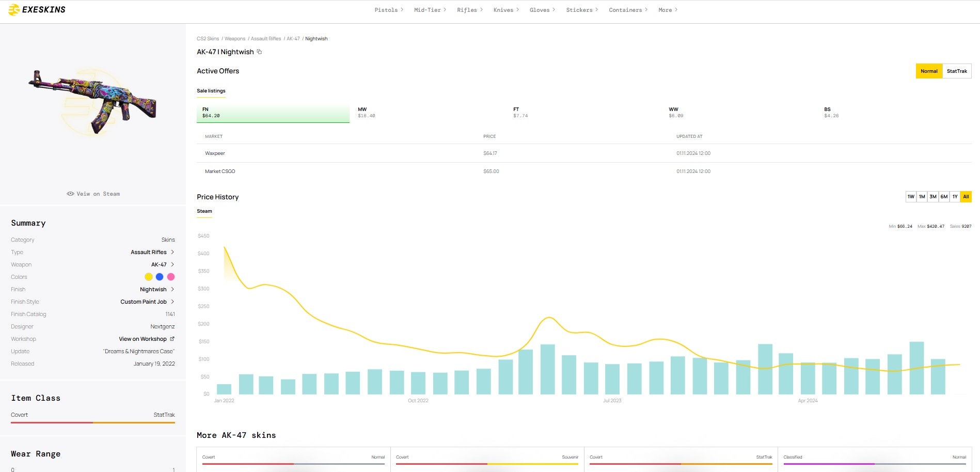
Task: Switch offers to Normal
Action: [929, 71]
